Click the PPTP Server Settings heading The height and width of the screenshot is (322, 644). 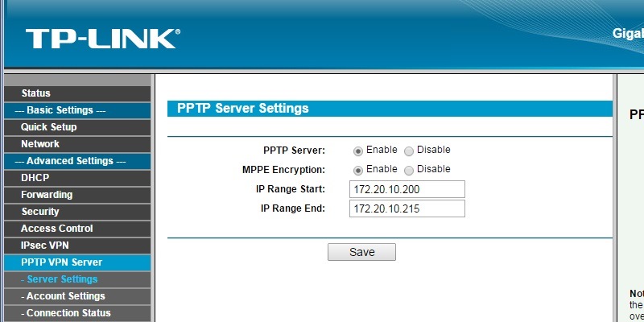click(x=243, y=109)
